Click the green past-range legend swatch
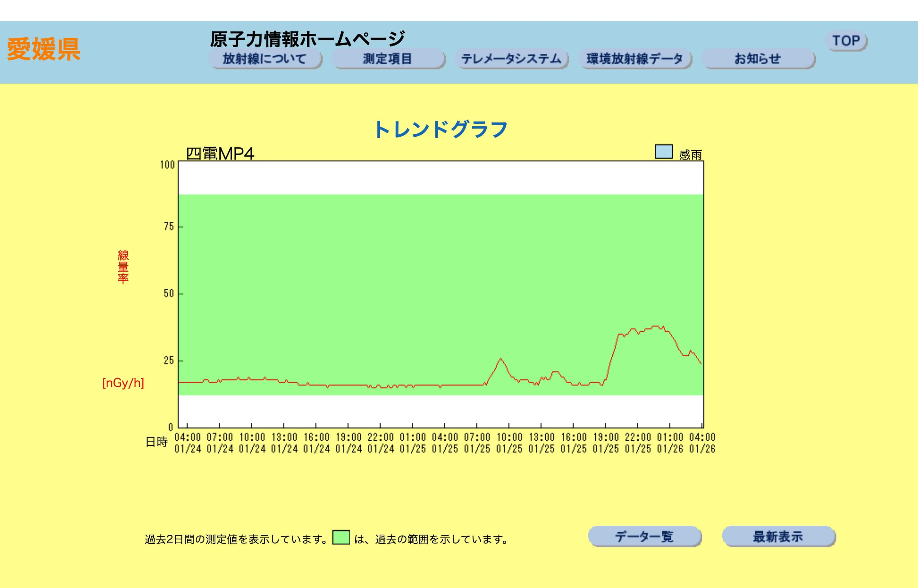The width and height of the screenshot is (918, 588). 341,537
